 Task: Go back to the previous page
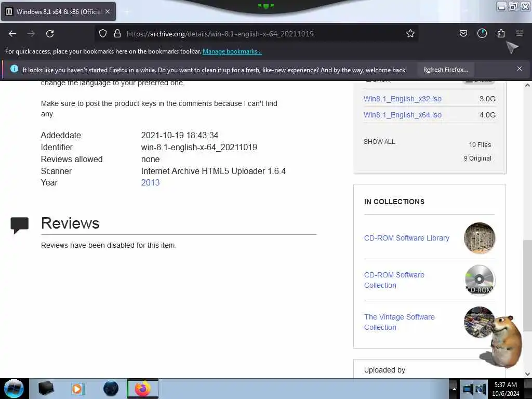[12, 34]
